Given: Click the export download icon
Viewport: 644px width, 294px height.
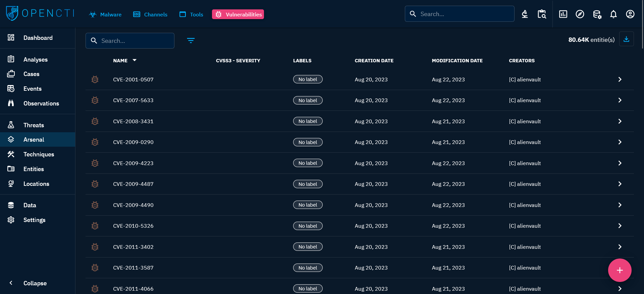Looking at the screenshot, I should [626, 39].
